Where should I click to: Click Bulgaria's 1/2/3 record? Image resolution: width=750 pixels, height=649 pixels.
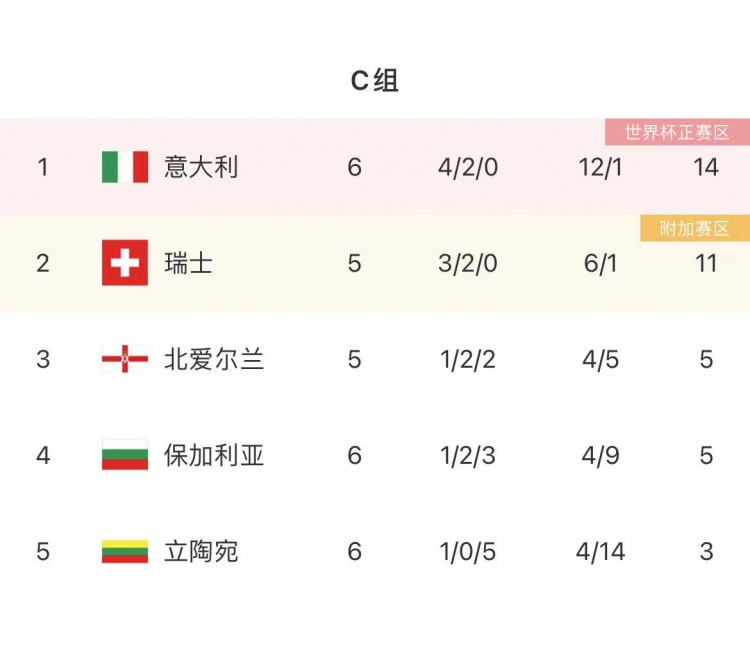468,455
